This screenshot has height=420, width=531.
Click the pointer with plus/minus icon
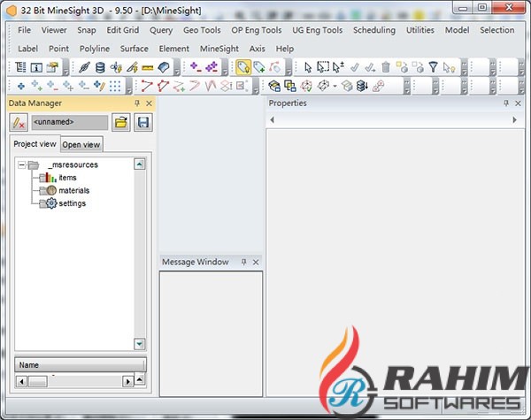tap(338, 67)
